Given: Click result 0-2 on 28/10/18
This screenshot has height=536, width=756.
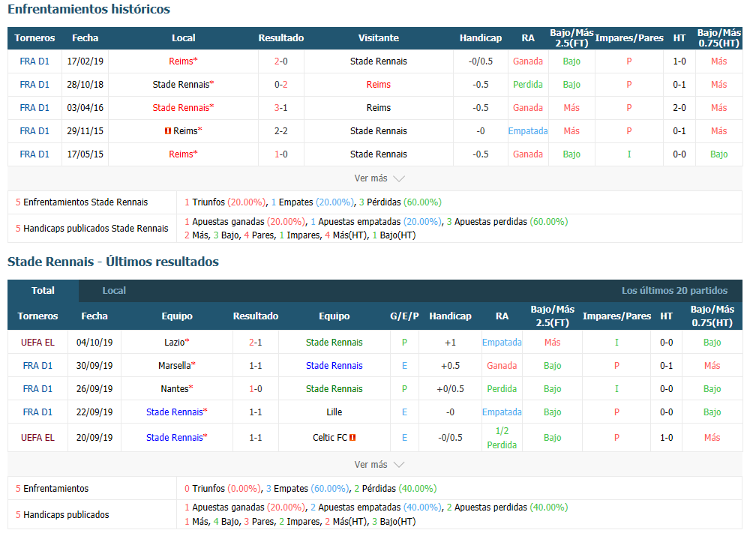Looking at the screenshot, I should click(281, 85).
